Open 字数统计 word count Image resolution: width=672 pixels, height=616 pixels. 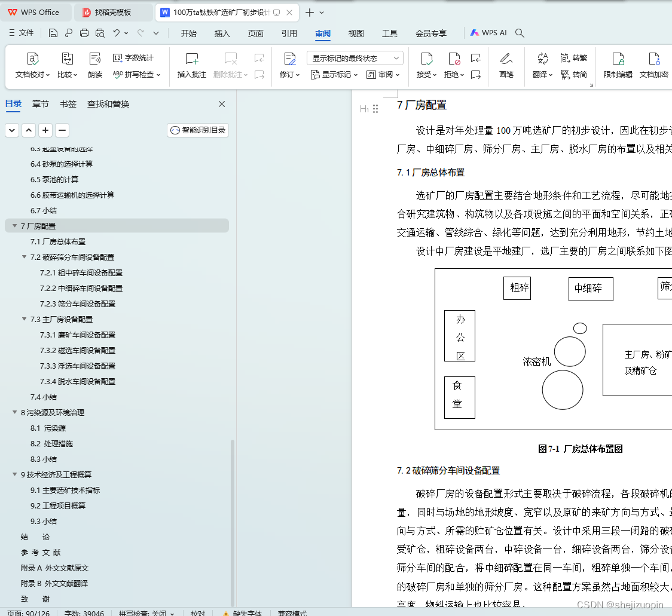tap(133, 58)
